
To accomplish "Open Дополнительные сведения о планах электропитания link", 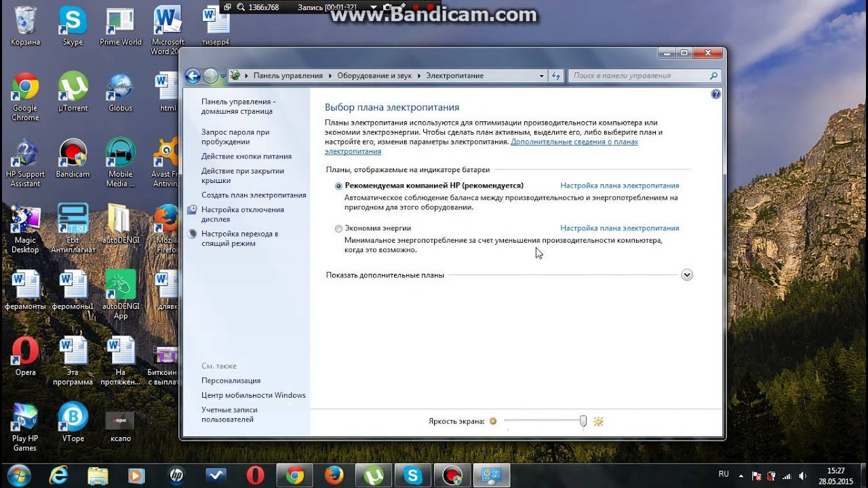I will pos(574,142).
